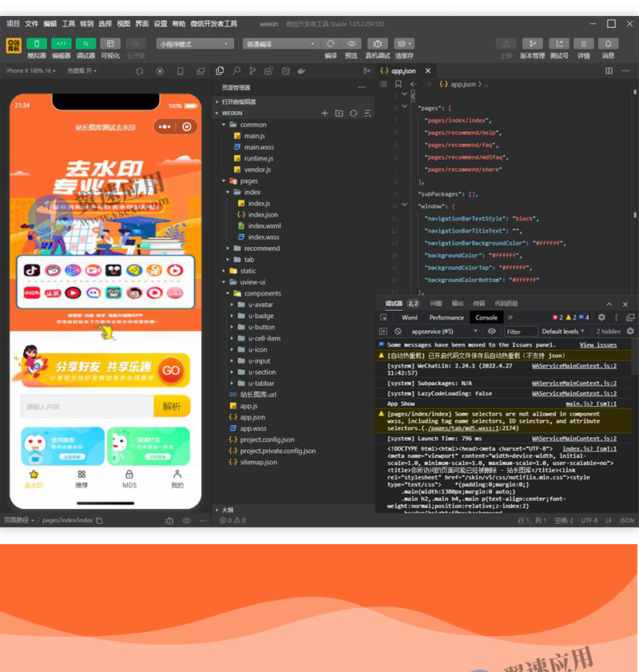Switch to the Wxml tab in debugger
The width and height of the screenshot is (639, 672).
point(410,317)
